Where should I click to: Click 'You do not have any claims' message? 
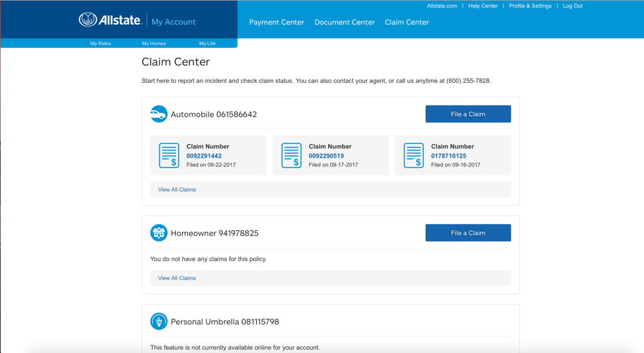(x=208, y=259)
